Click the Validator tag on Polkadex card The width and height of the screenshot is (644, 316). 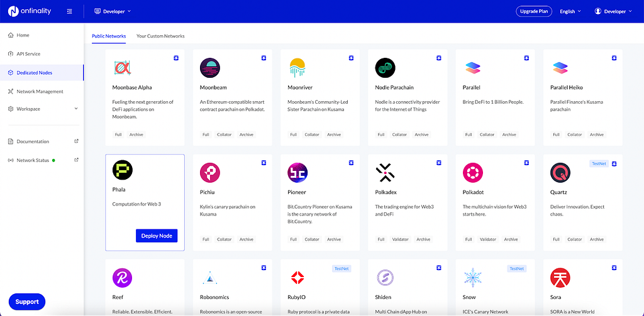(x=401, y=239)
